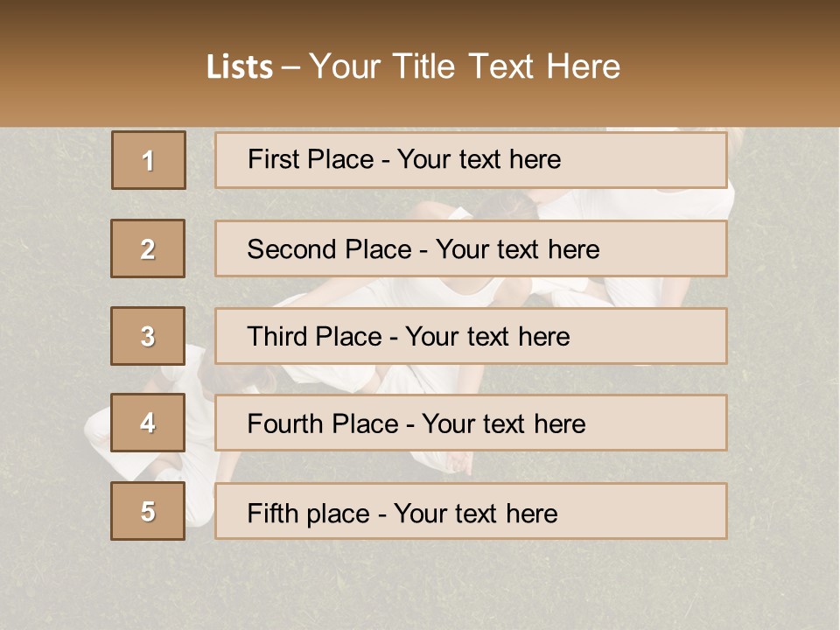The width and height of the screenshot is (840, 630).
Task: Select the Fifth place text bar
Action: 471,511
